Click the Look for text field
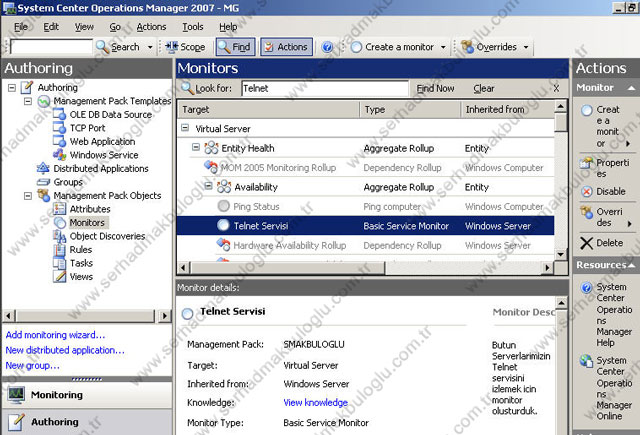Screen dimensions: 640x435 pyautogui.click(x=324, y=88)
